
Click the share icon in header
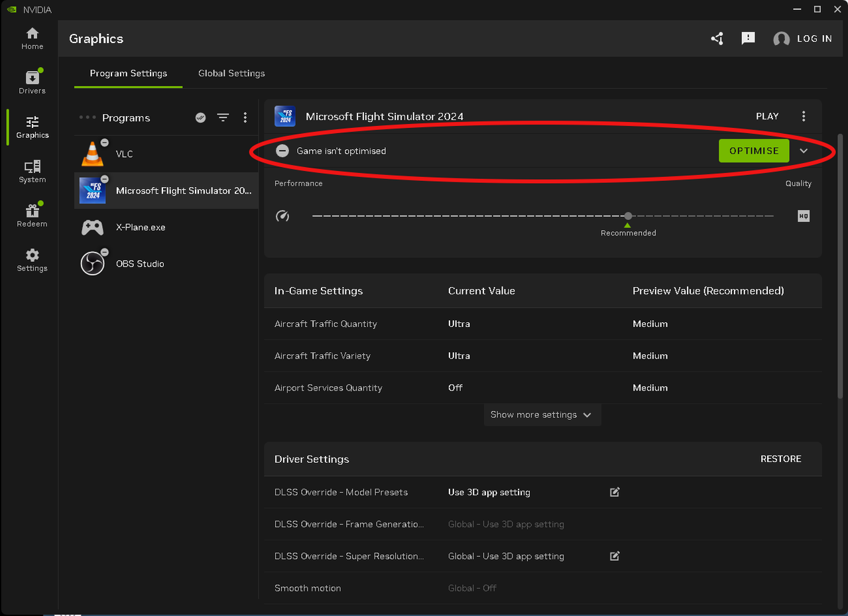coord(717,38)
